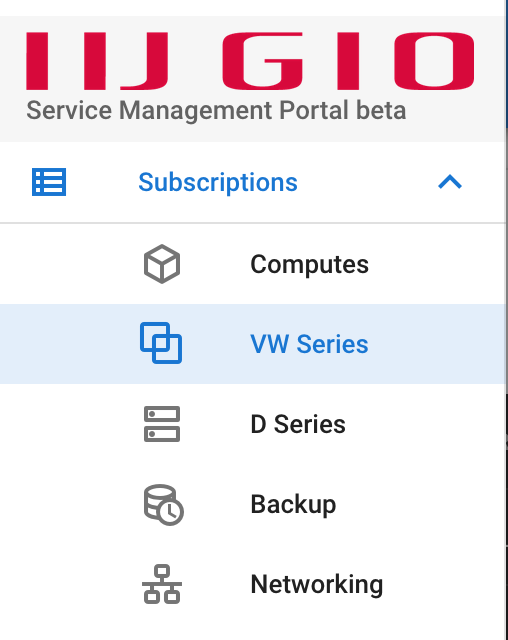This screenshot has width=508, height=640.
Task: Click the Computes cube icon
Action: click(162, 264)
